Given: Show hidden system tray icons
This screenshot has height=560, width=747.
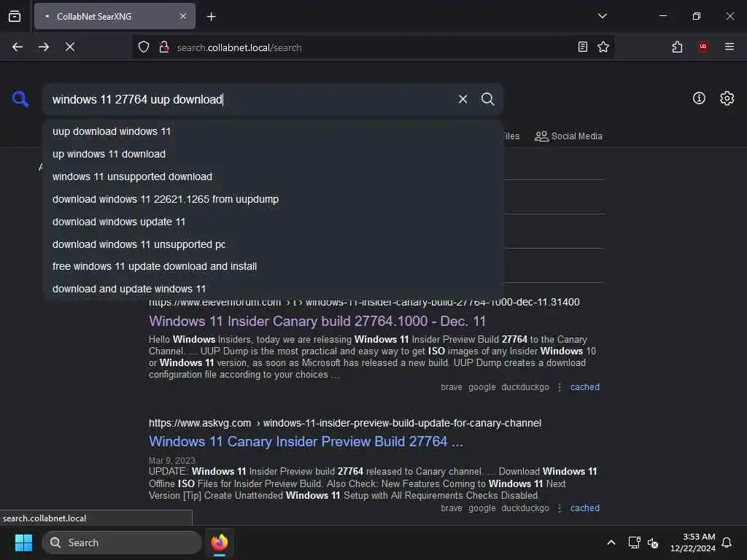Looking at the screenshot, I should pyautogui.click(x=611, y=542).
